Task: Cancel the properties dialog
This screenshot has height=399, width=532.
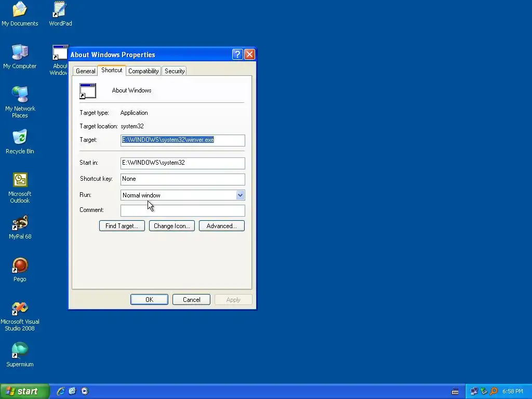Action: coord(191,300)
